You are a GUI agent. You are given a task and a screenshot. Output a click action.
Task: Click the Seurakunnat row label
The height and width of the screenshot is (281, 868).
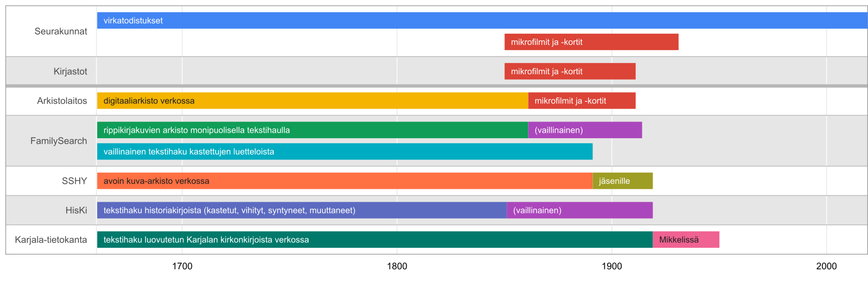click(61, 31)
